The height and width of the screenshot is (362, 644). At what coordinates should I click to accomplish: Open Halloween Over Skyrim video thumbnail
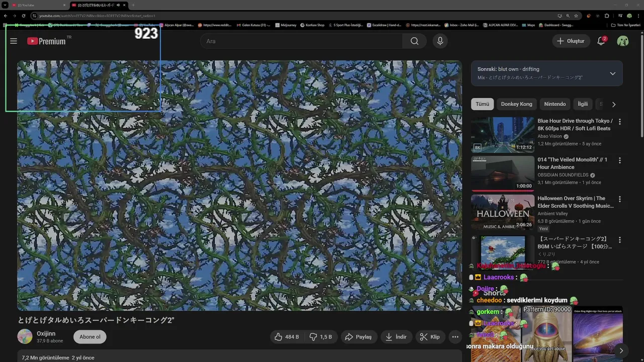(x=503, y=212)
